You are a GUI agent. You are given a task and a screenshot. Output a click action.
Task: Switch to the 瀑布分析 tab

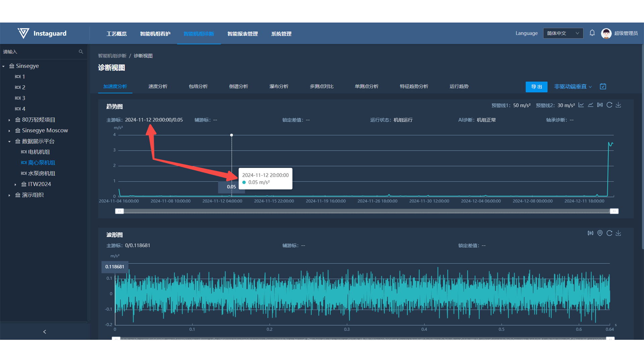[279, 86]
